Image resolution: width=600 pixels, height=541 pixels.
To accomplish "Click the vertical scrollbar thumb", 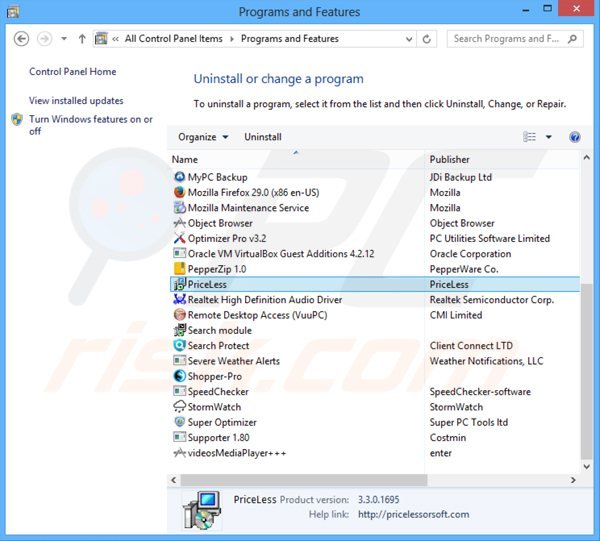I will click(586, 371).
